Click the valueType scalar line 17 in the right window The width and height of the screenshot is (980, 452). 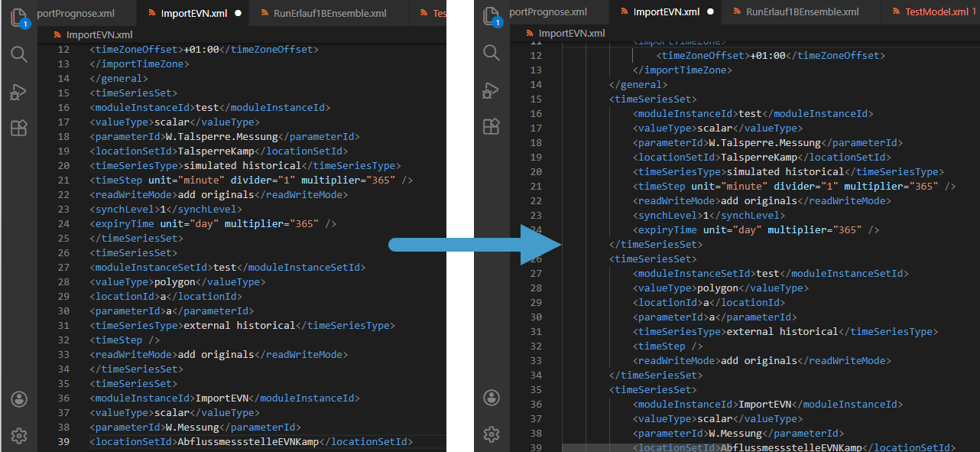coord(718,128)
